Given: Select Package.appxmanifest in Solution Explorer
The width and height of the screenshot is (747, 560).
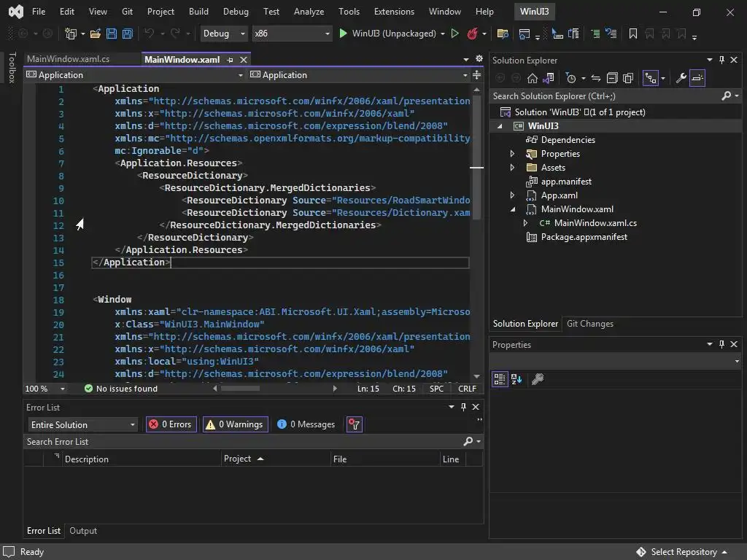Looking at the screenshot, I should tap(584, 237).
